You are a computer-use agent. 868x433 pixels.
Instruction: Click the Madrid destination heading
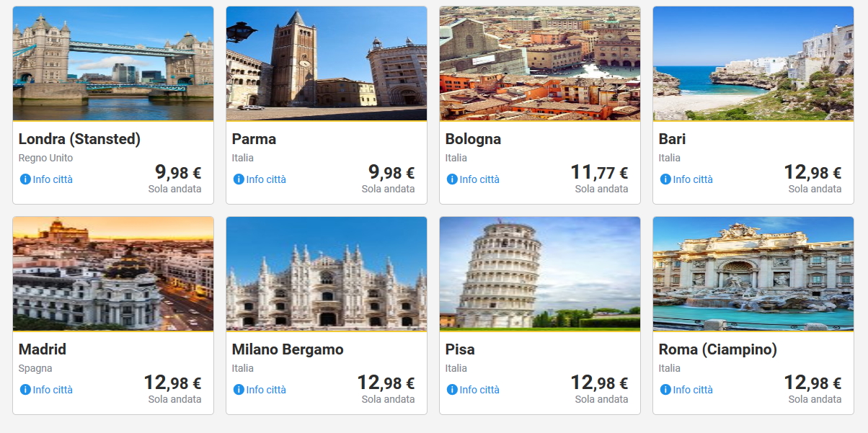43,349
